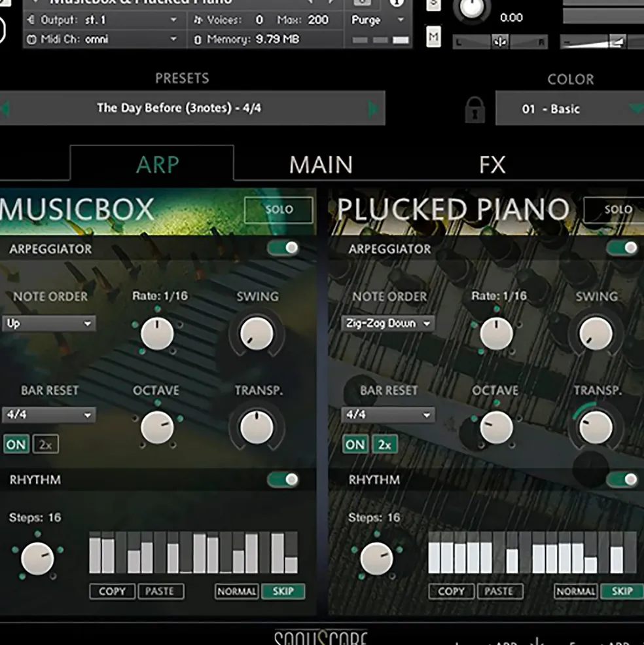Toggle Plucked Piano Bar Reset 2x button
Viewport: 644px width, 645px height.
(385, 444)
